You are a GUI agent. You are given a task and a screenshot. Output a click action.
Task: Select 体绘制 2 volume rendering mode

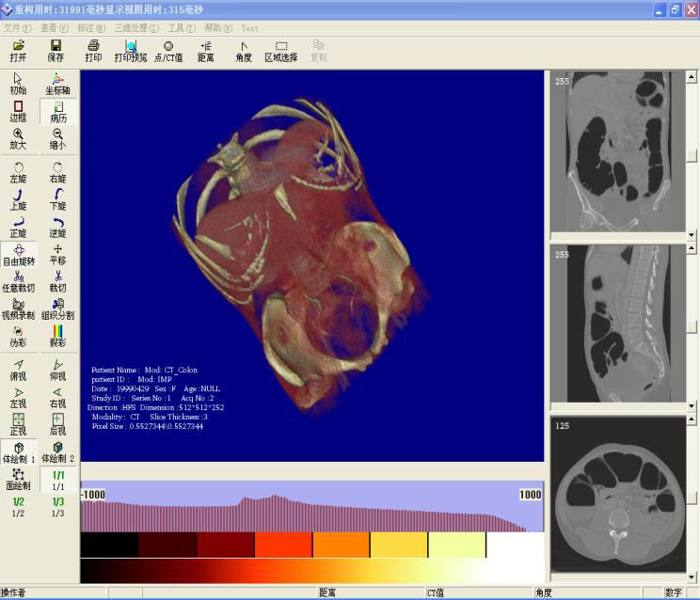(x=58, y=452)
